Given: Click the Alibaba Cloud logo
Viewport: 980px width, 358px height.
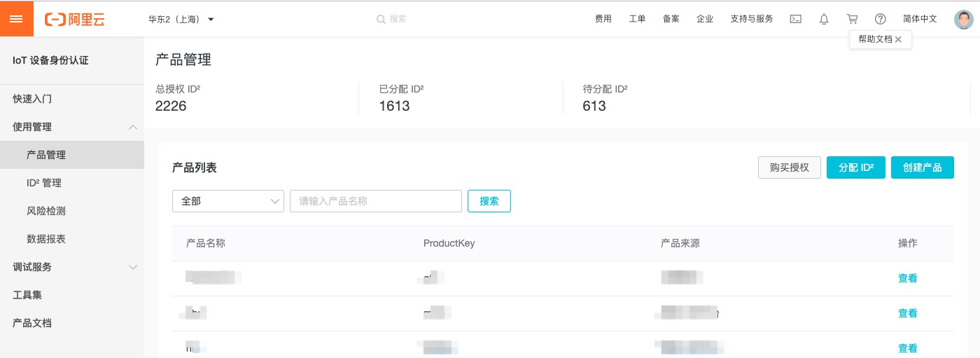Looking at the screenshot, I should click(x=74, y=20).
